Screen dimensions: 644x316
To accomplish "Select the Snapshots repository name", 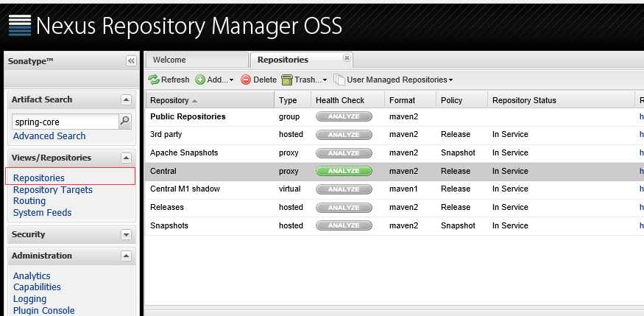I will pyautogui.click(x=169, y=225).
